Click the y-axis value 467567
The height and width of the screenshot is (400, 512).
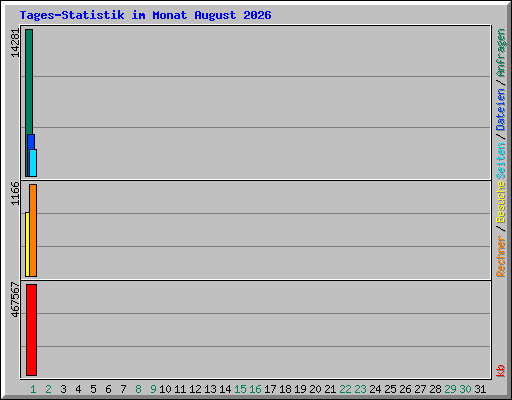pyautogui.click(x=15, y=299)
